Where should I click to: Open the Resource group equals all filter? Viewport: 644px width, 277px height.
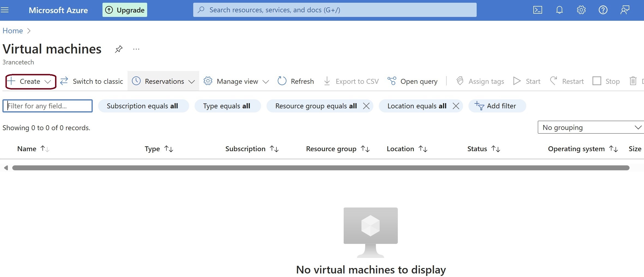coord(316,106)
